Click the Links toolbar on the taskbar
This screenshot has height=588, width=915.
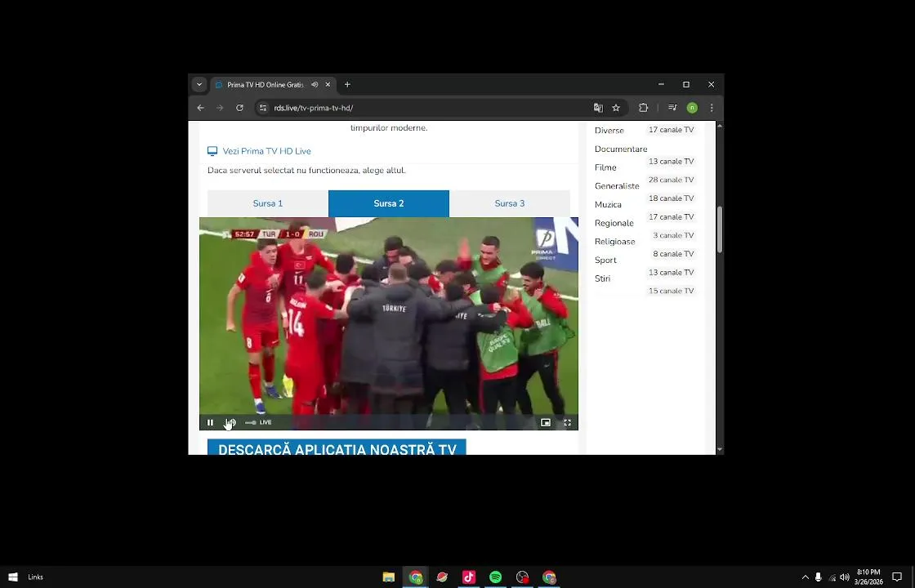pos(36,577)
